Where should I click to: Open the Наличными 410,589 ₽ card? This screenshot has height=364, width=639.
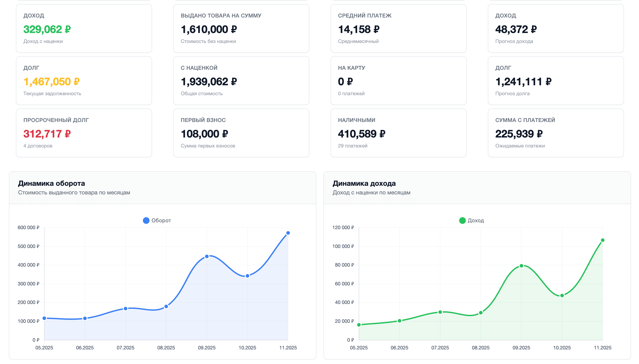point(398,133)
